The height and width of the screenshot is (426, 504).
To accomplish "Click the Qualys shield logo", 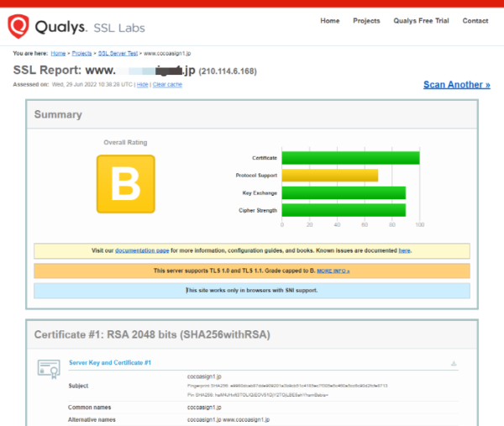I will click(x=18, y=26).
